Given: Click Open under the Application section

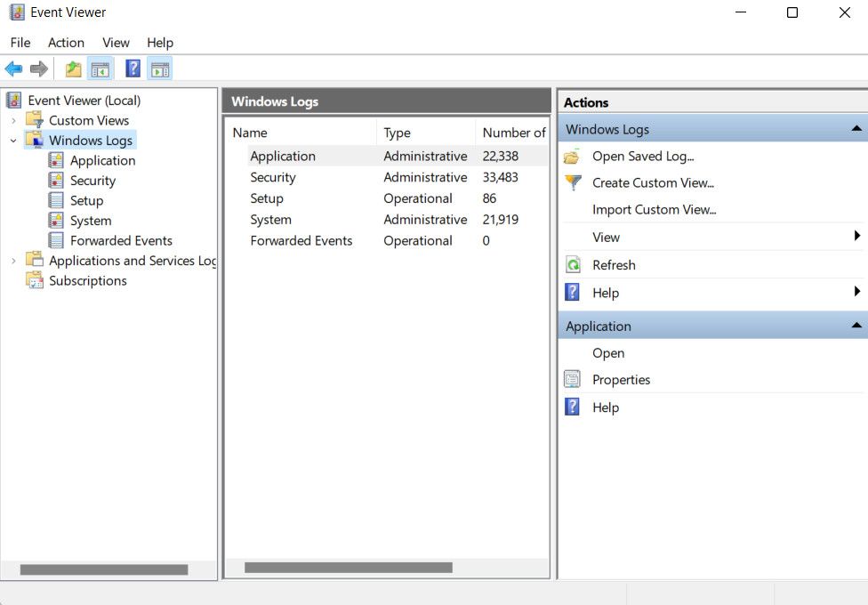Looking at the screenshot, I should pyautogui.click(x=608, y=353).
